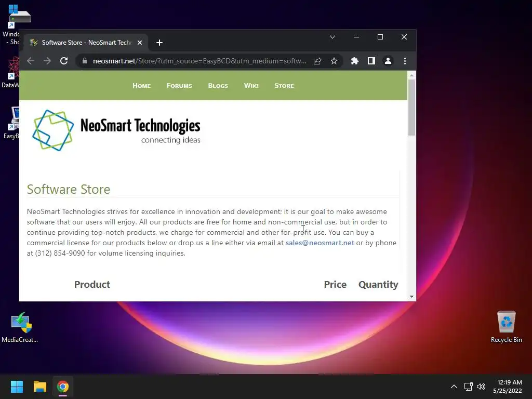Open the Chrome profile avatar menu
The height and width of the screenshot is (399, 532).
pos(388,61)
